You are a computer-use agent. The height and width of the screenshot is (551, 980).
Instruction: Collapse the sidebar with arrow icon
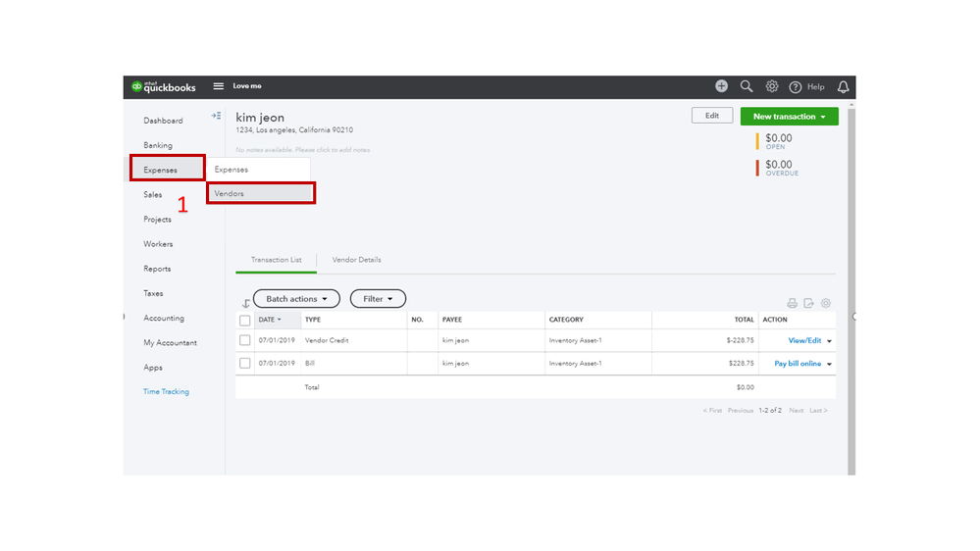[216, 116]
